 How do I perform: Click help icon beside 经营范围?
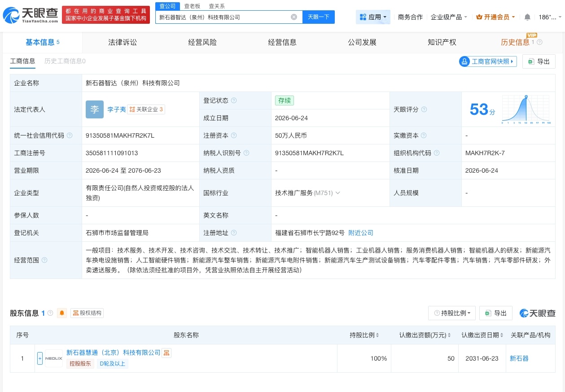(x=44, y=260)
